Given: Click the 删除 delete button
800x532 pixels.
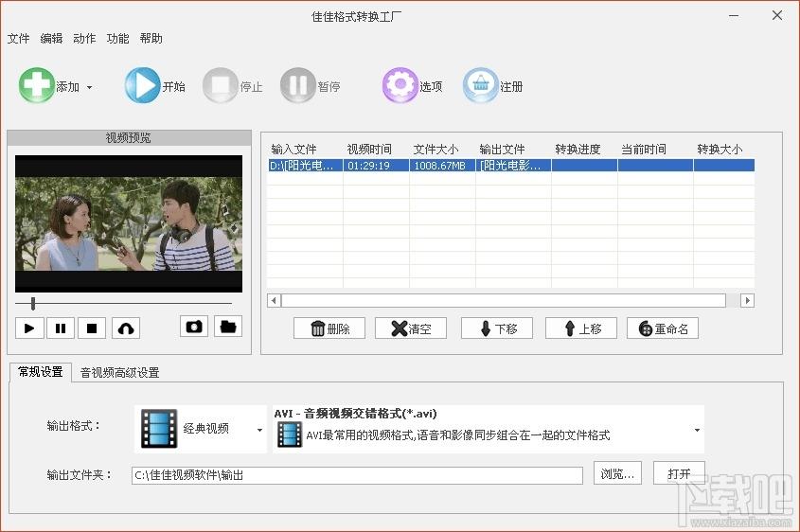Looking at the screenshot, I should coord(329,328).
